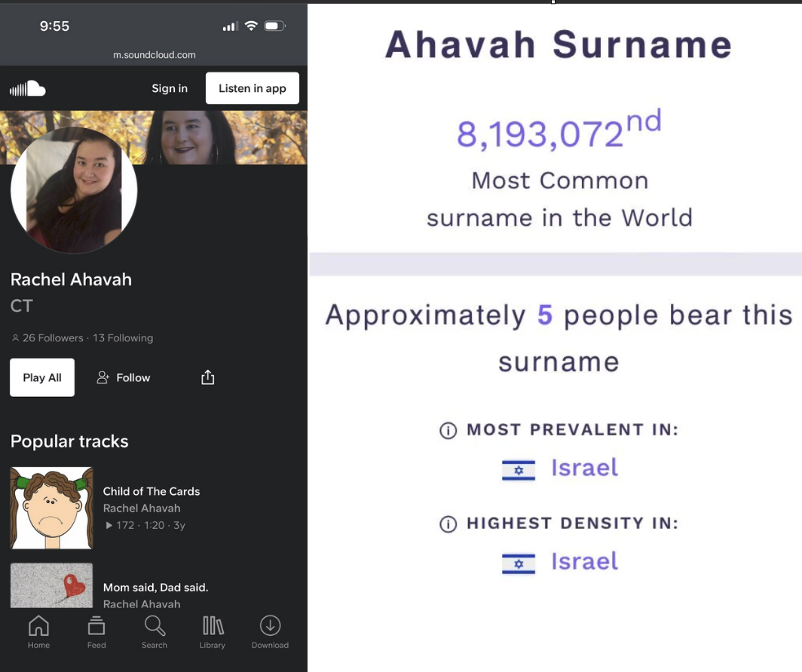Screen dimensions: 802x672
Task: Tap the 172 plays count play icon
Action: [x=109, y=525]
